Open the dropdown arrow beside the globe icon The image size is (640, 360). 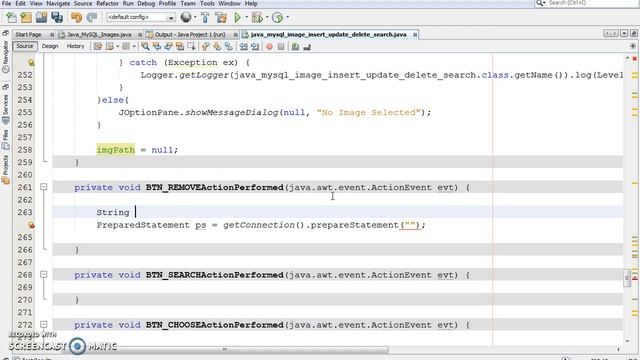point(195,17)
